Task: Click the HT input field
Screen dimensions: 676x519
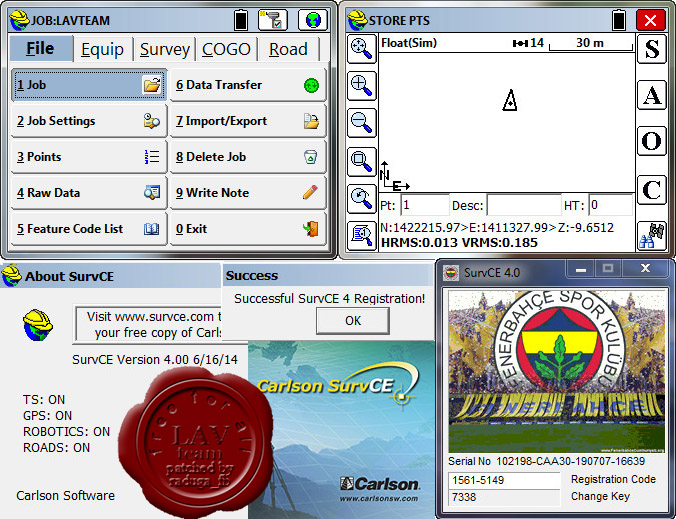Action: 611,205
